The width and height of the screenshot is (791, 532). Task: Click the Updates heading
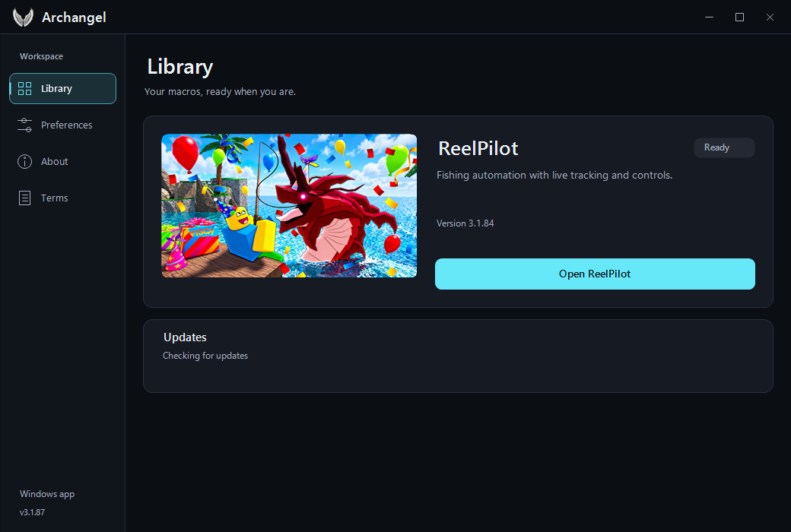185,337
